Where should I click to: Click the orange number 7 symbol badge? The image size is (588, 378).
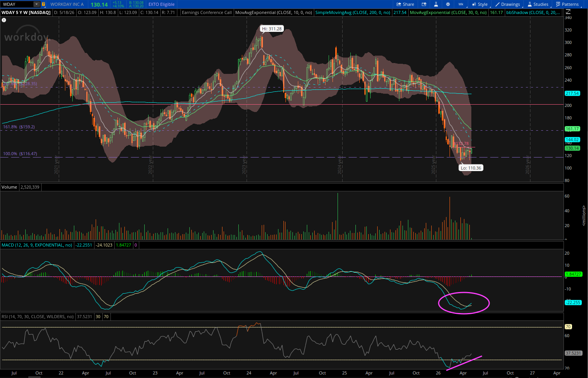43,4
